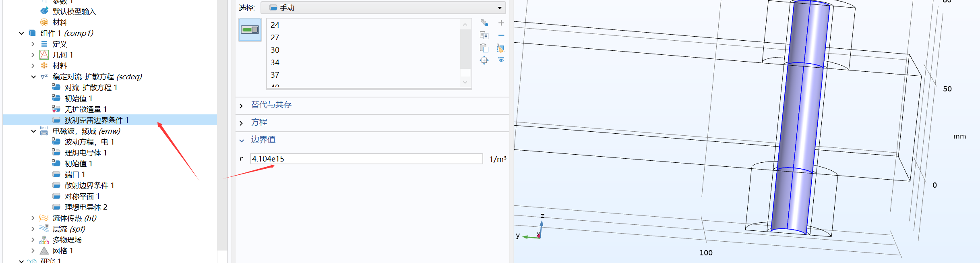Expand the 替代与共存 section
The width and height of the screenshot is (980, 263).
point(271,105)
